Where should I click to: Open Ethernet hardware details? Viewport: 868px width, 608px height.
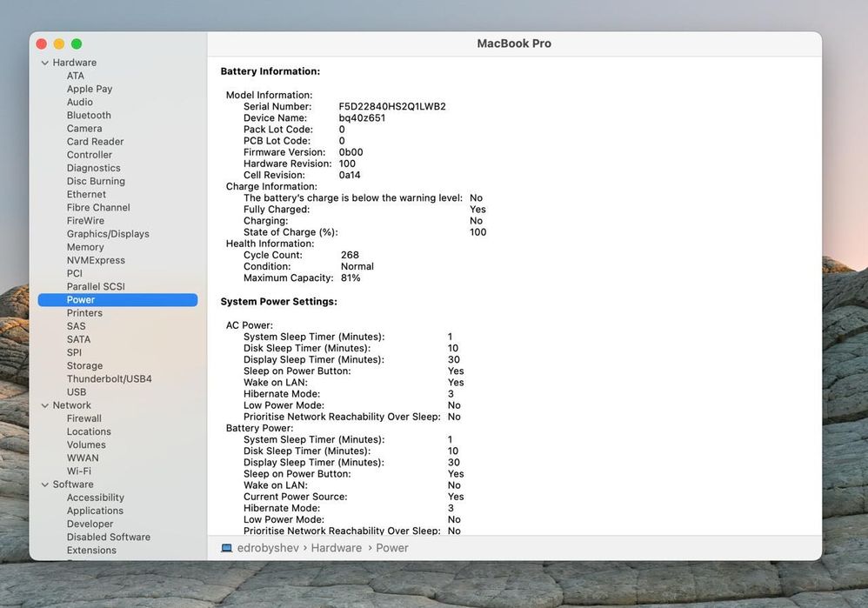point(86,194)
